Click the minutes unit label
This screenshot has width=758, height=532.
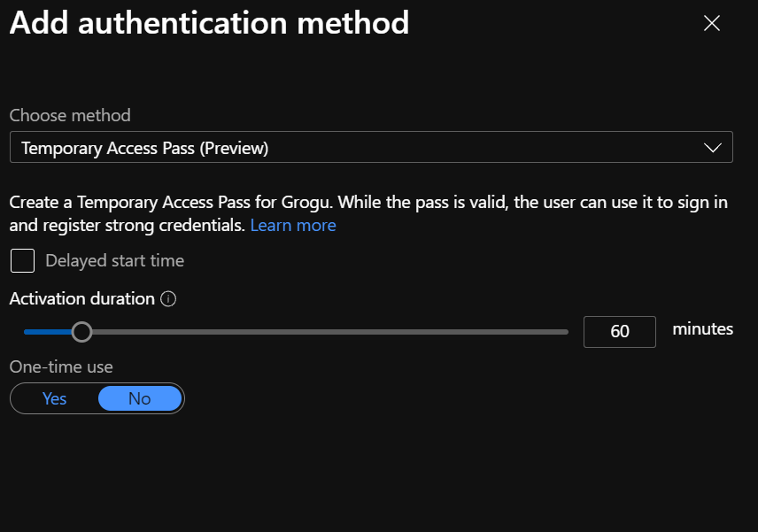703,329
